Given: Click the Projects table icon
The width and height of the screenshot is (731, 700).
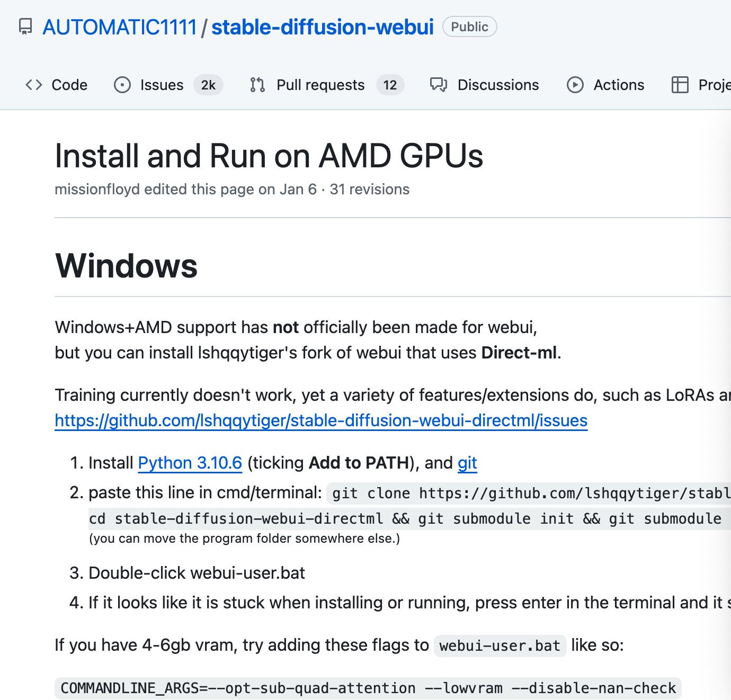Looking at the screenshot, I should coord(680,85).
